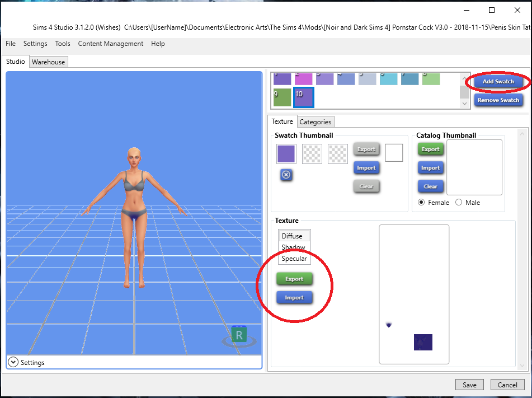This screenshot has height=398, width=532.
Task: Click the swatch list scroll up arrow
Action: pyautogui.click(x=464, y=78)
